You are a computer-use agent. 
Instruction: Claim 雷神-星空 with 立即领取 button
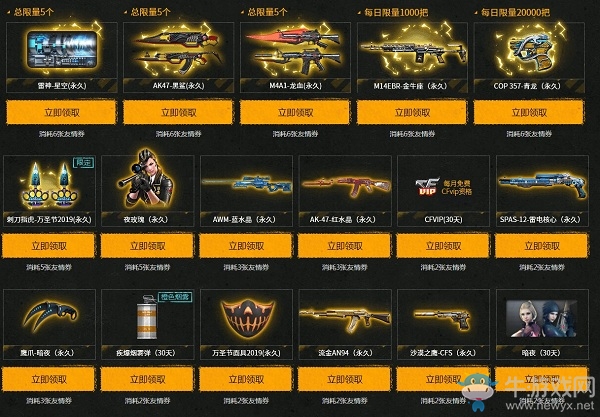[62, 112]
